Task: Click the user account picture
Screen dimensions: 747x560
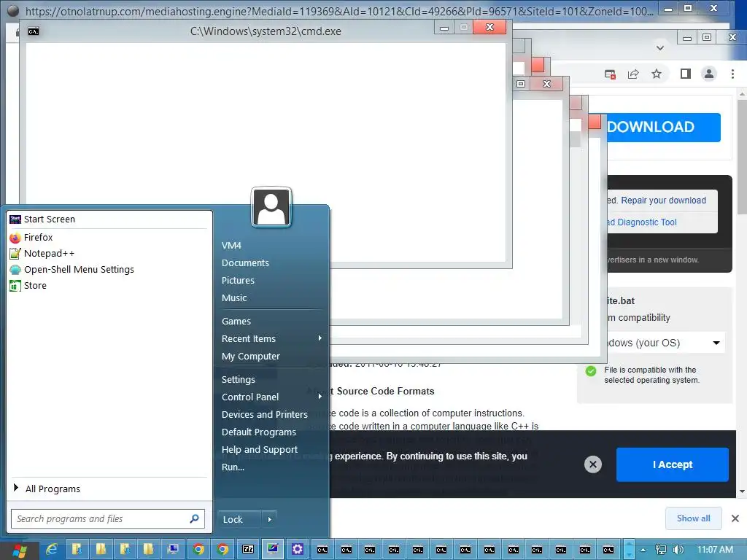Action: (x=271, y=207)
